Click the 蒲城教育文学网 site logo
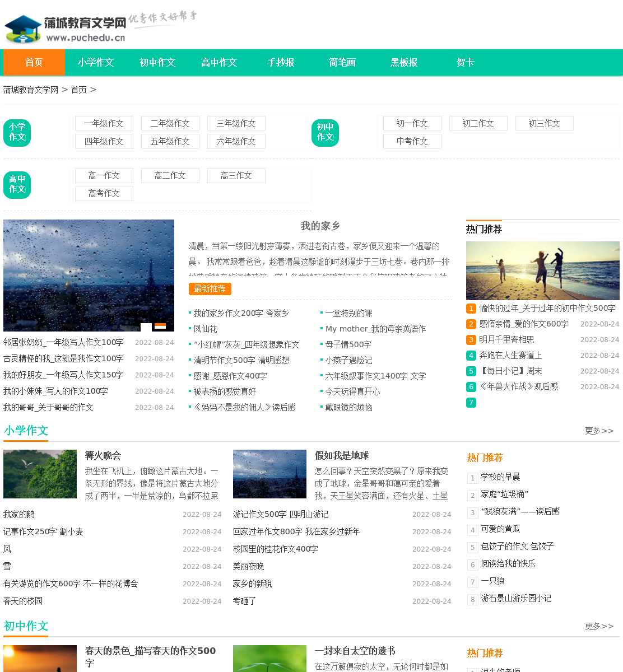Image resolution: width=623 pixels, height=672 pixels. pos(65,30)
